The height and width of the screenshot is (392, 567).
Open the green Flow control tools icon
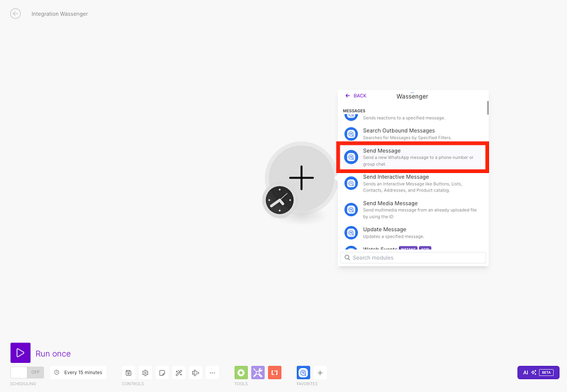(x=241, y=372)
